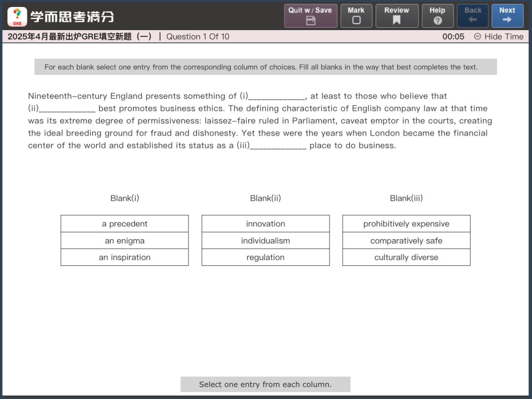Select "a precedent" for Blank (i)
This screenshot has height=399, width=532.
(x=125, y=223)
